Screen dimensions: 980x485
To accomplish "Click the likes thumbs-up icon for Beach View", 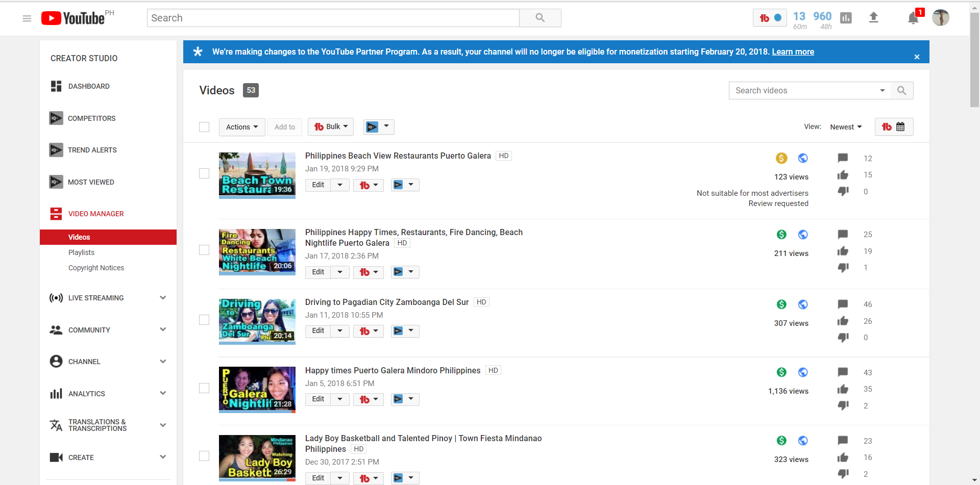I will [843, 175].
